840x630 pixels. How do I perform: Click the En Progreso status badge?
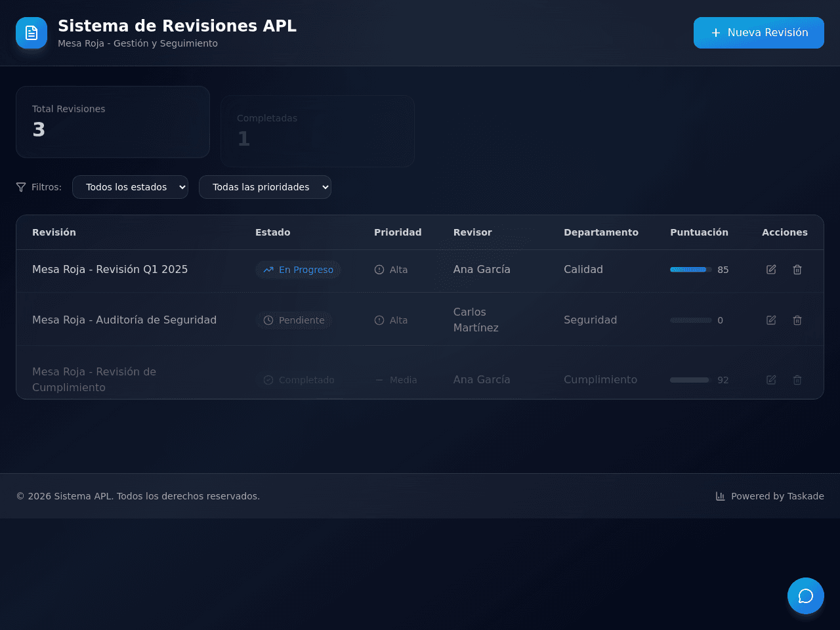point(298,270)
